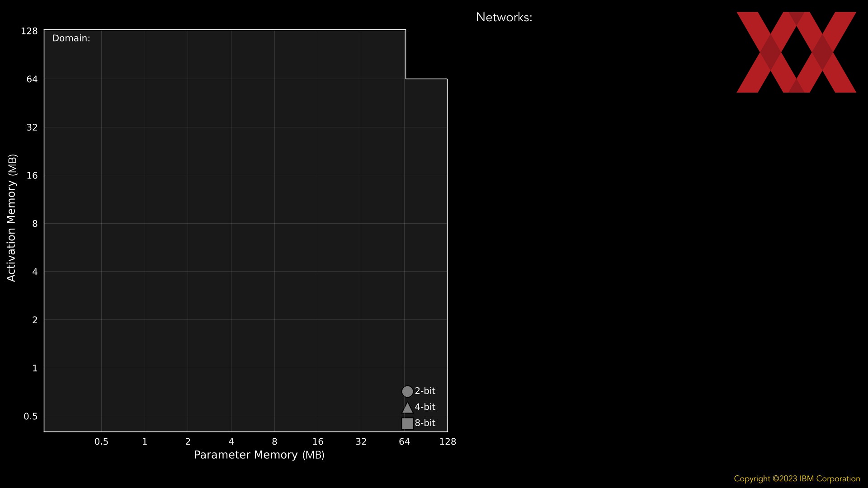868x488 pixels.
Task: Click the "Activation Memory (MB)" axis title
Action: tap(12, 218)
